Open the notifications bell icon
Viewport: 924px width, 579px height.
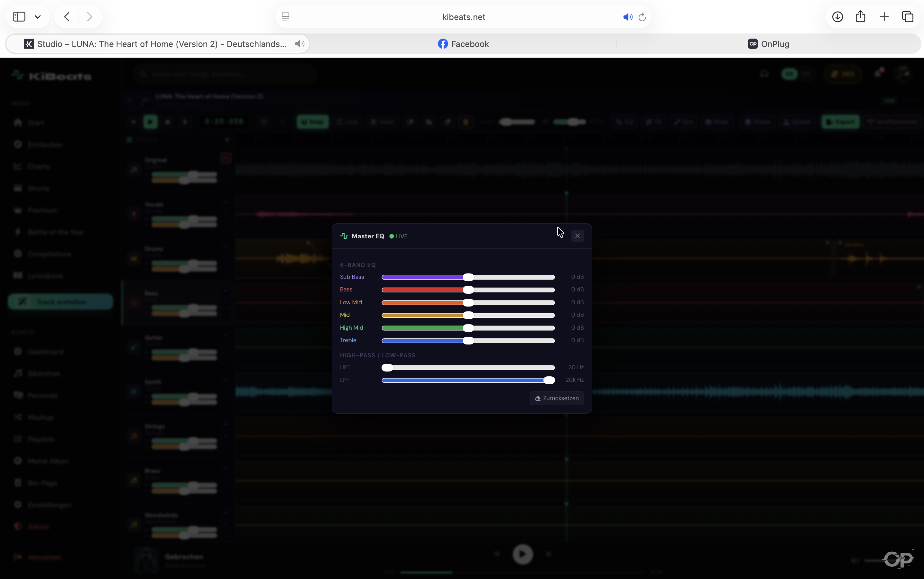[878, 74]
